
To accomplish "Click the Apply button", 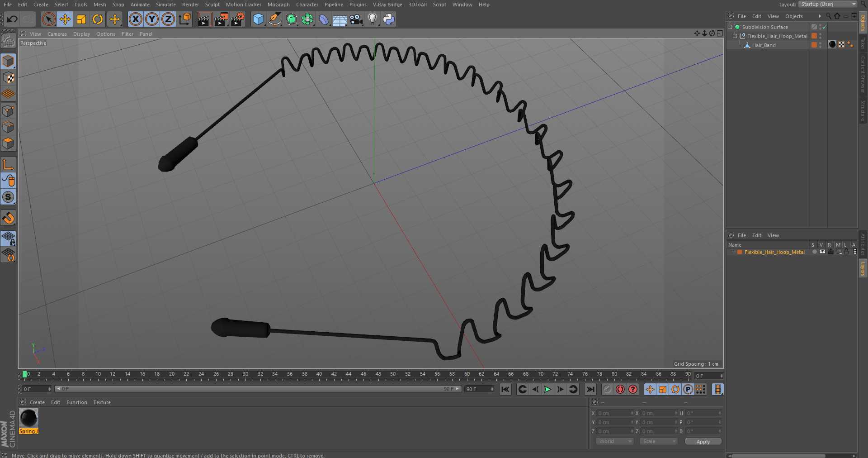I will pyautogui.click(x=703, y=442).
